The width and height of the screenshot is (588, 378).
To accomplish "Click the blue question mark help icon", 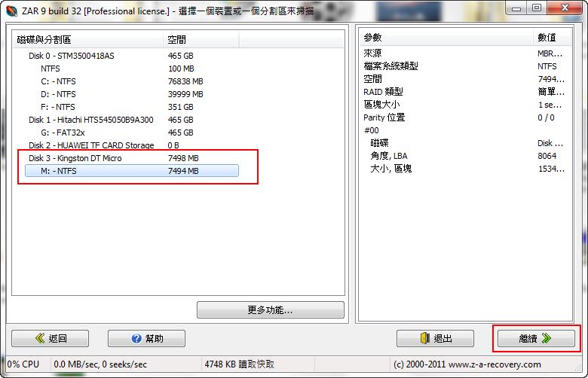I will pos(136,338).
